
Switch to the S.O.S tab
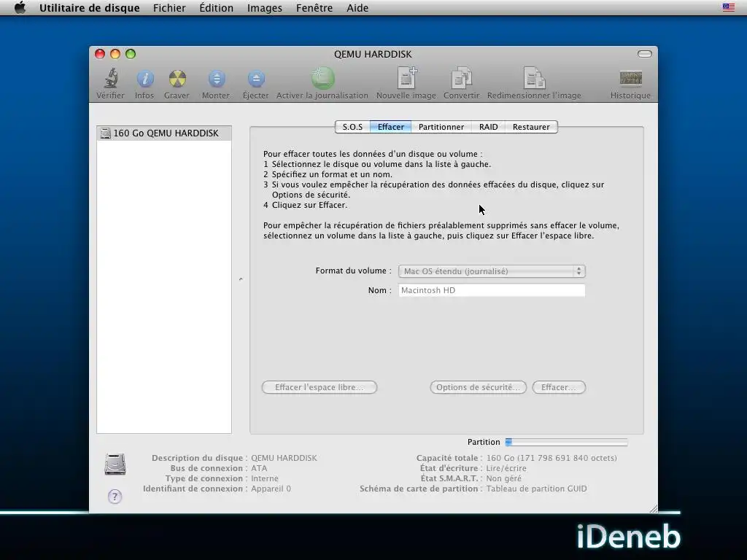(352, 127)
